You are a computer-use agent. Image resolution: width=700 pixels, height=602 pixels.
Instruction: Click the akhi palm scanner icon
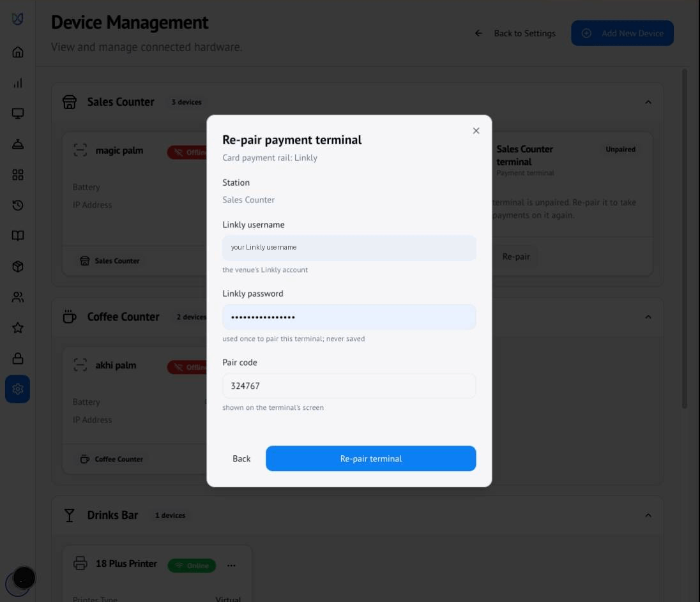pos(80,365)
